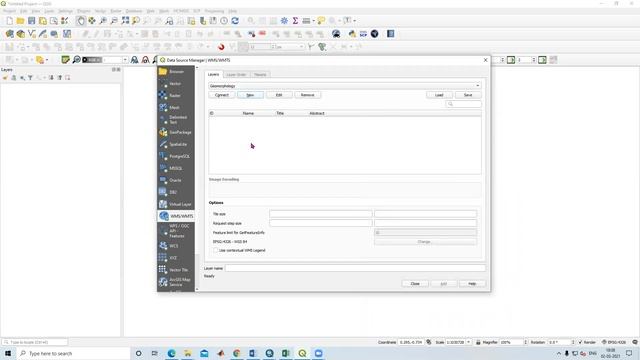This screenshot has width=640, height=360.
Task: Click the Zoom In magnifier tool
Action: [x=103, y=21]
